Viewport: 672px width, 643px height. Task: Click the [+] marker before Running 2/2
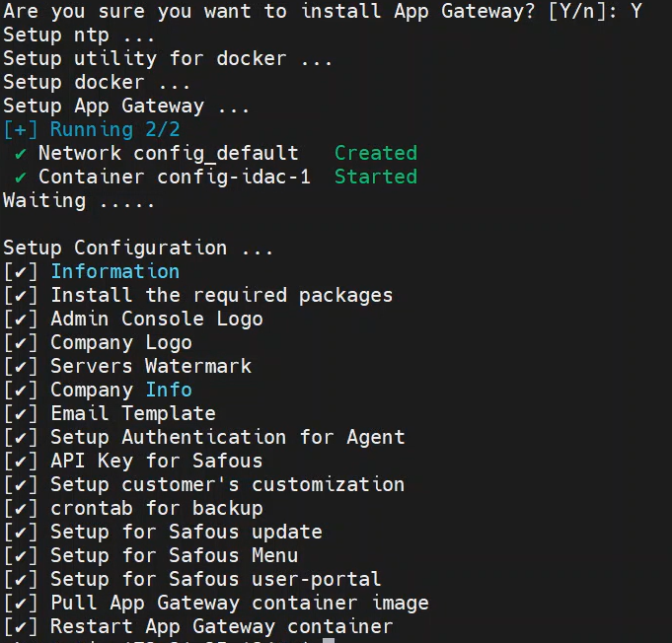tap(20, 130)
